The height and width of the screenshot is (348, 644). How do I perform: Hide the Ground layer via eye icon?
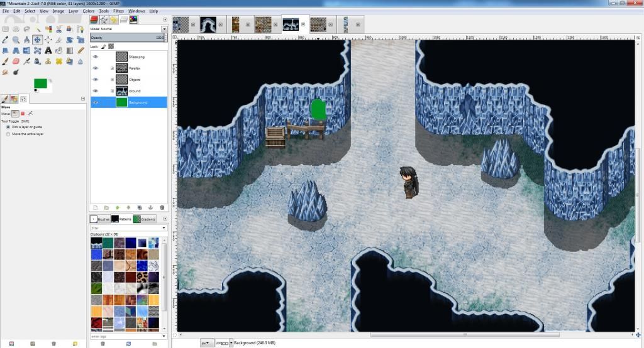pos(96,91)
